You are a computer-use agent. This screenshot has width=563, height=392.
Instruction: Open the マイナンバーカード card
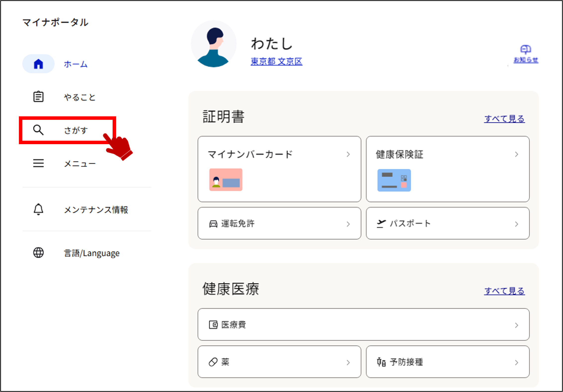tap(279, 169)
